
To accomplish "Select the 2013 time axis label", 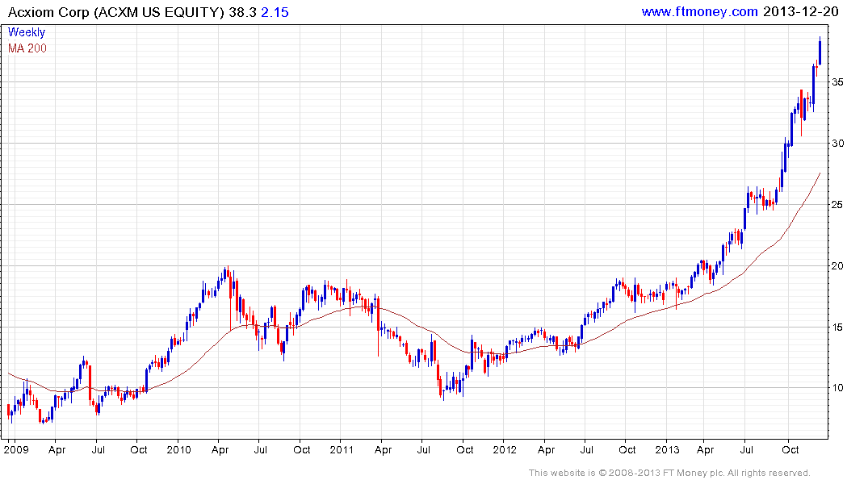I will coord(667,449).
